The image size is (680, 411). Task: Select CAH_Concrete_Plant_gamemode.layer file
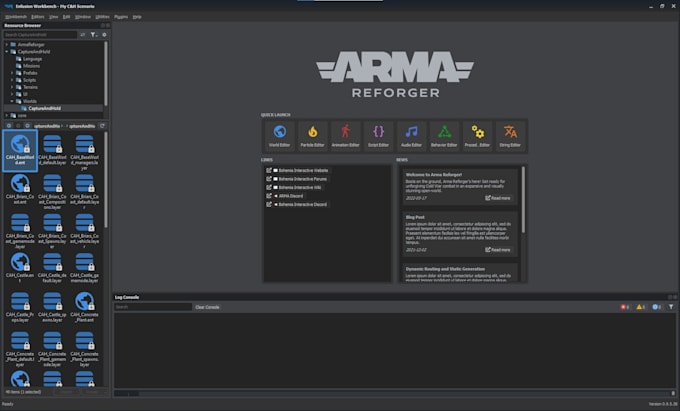pyautogui.click(x=52, y=349)
